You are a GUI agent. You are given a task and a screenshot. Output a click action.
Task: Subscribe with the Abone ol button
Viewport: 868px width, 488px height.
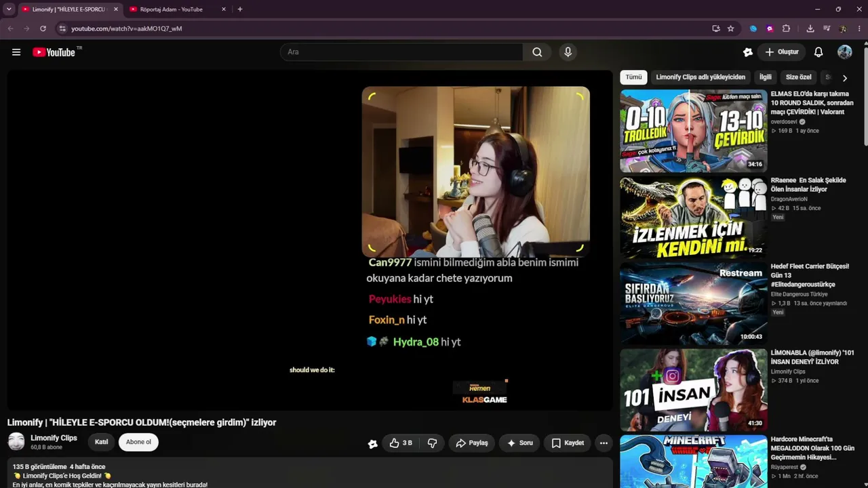(x=138, y=442)
